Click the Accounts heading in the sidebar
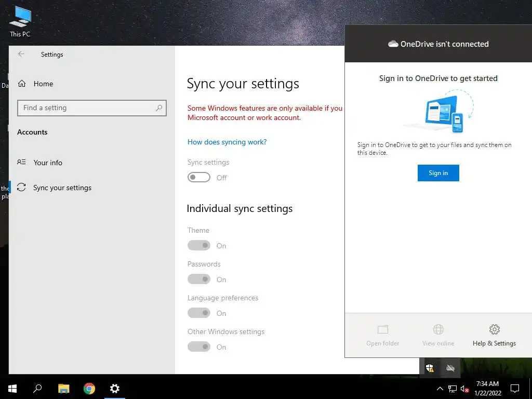The width and height of the screenshot is (532, 399). coord(32,132)
